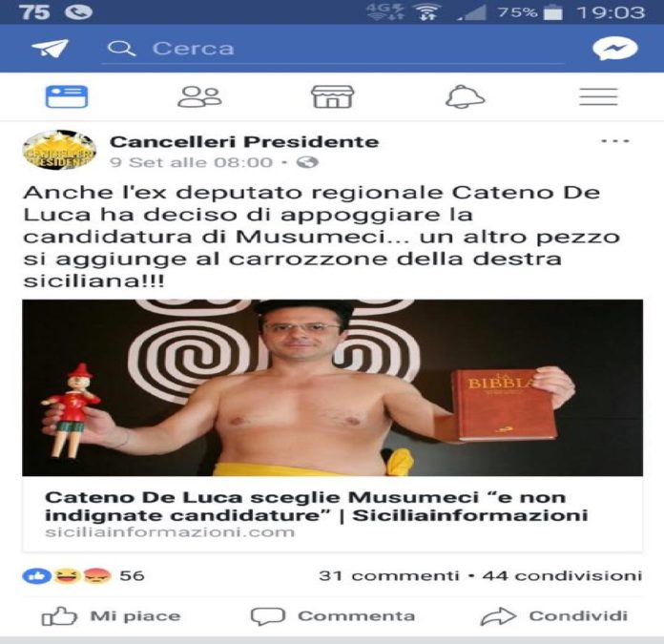664x644 pixels.
Task: Toggle Mi piace on the post
Action: [111, 616]
